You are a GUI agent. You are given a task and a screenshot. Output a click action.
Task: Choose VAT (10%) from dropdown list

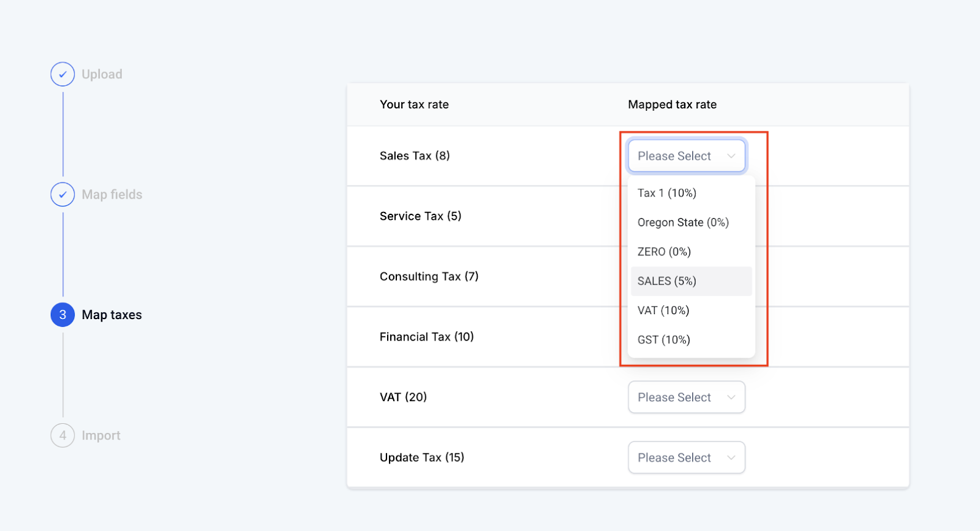tap(663, 311)
